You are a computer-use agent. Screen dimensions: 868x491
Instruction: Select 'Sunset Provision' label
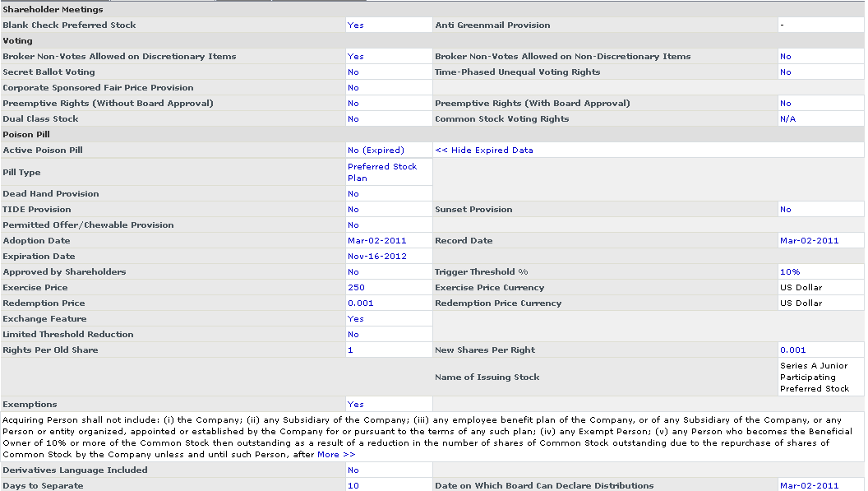[473, 210]
